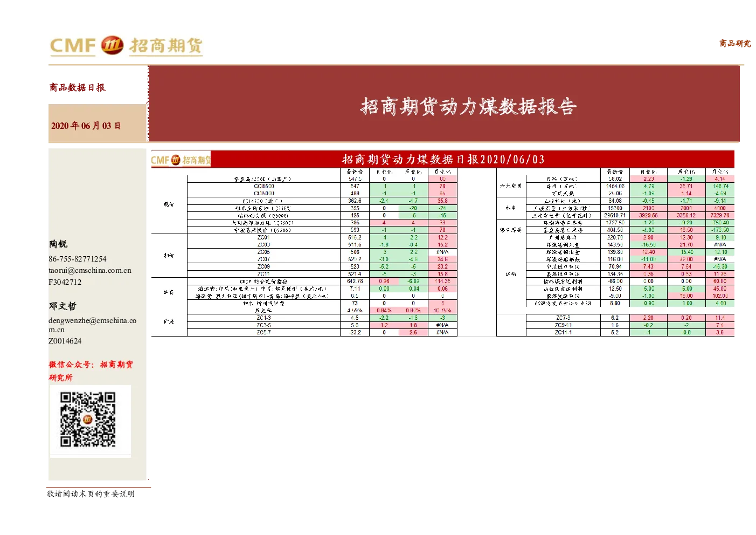The image size is (756, 535).
Task: Click phone number 86-755-82771254
Action: coord(78,259)
